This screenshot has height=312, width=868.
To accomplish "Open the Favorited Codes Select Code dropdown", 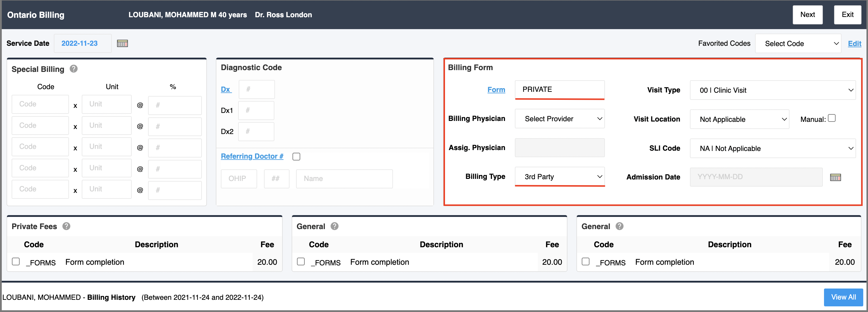I will [x=798, y=43].
